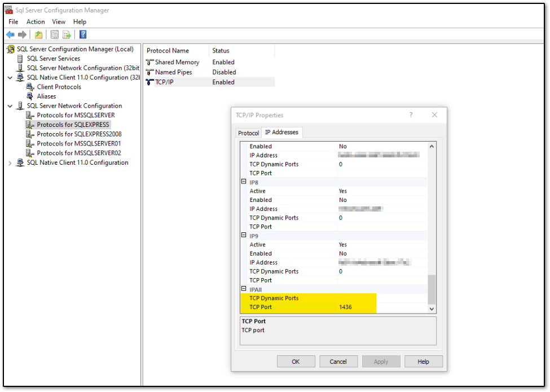
Task: Click the SQL Server Services icon
Action: [20, 59]
